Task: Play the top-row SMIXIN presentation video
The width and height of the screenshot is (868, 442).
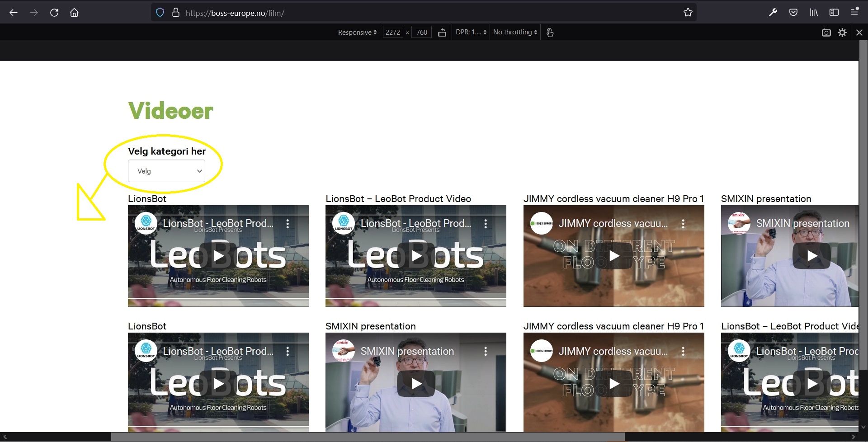Action: coord(811,256)
